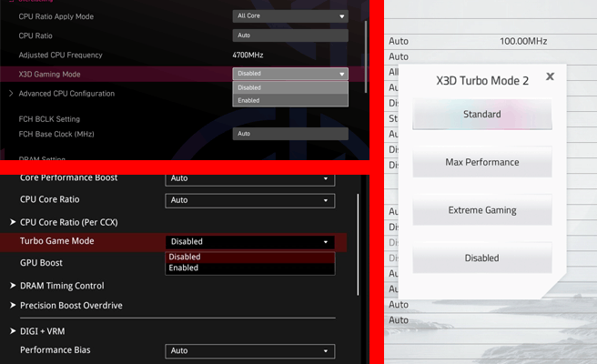Image resolution: width=597 pixels, height=364 pixels.
Task: Click the 4700MHz adjusted frequency value
Action: point(248,56)
